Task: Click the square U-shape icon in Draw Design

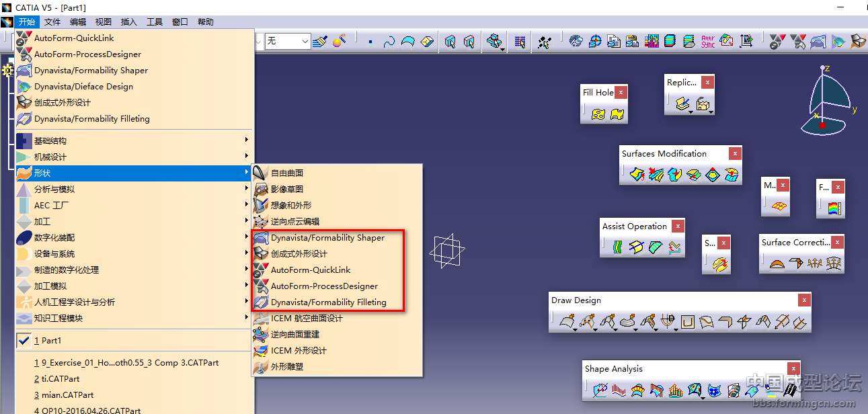Action: (687, 322)
